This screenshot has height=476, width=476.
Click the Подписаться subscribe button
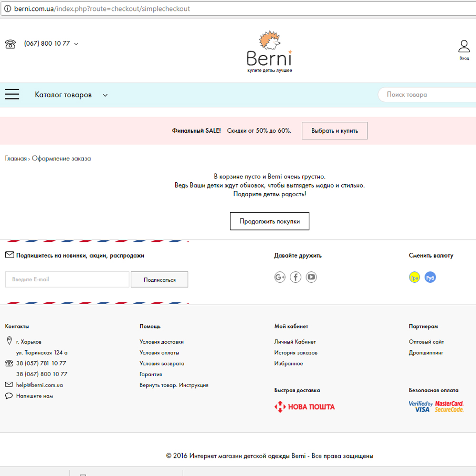coord(159,280)
